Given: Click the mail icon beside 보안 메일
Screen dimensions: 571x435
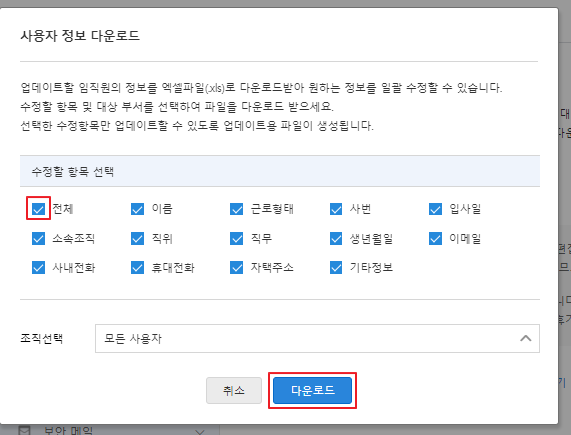Looking at the screenshot, I should pos(24,431).
